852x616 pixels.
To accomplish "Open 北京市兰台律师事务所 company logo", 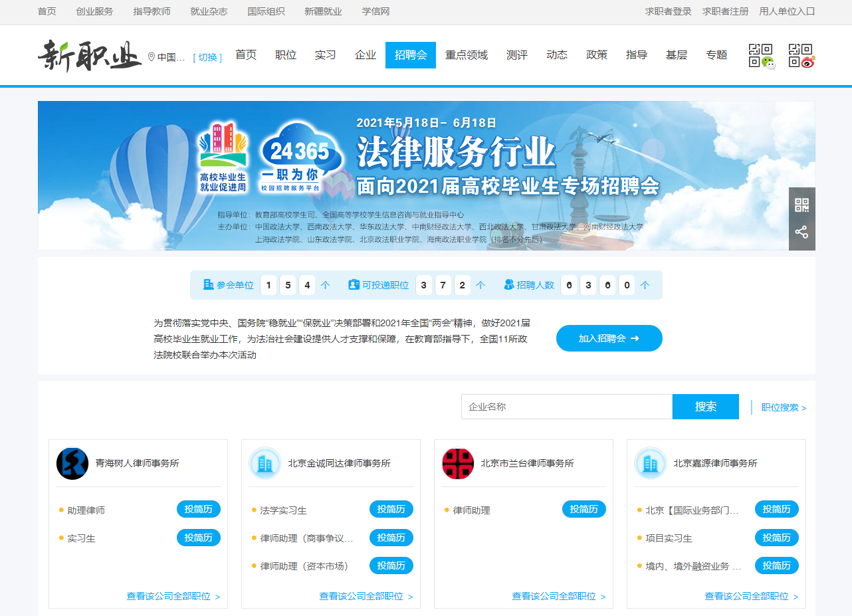I will click(x=458, y=463).
